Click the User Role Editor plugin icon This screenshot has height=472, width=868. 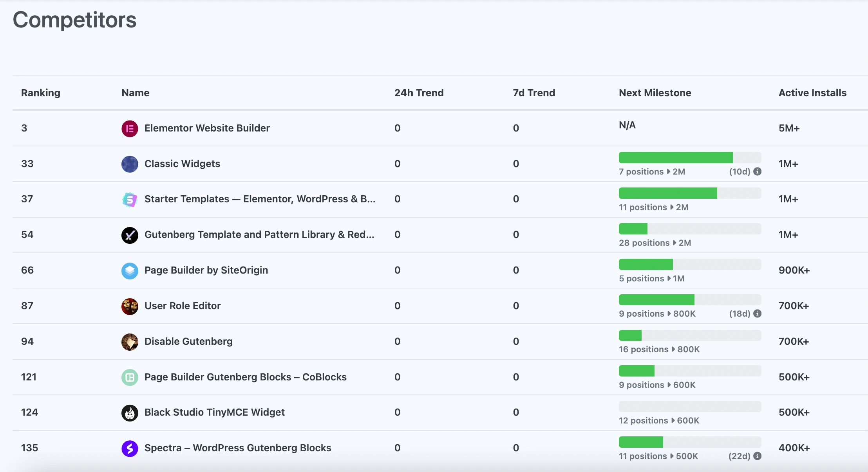coord(130,306)
